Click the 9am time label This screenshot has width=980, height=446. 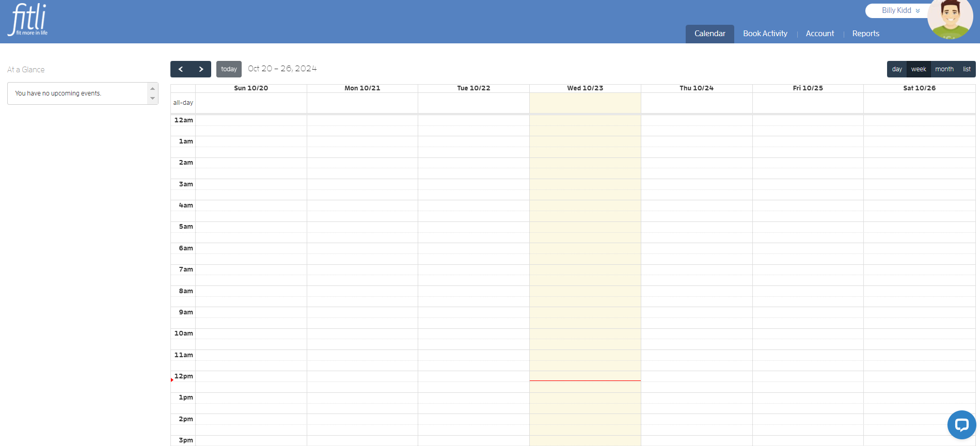pos(186,312)
